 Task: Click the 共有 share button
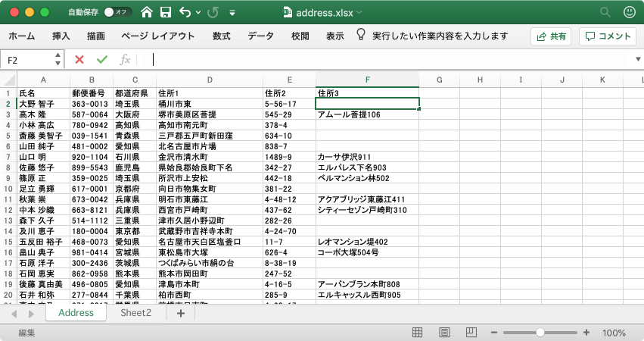[x=551, y=36]
